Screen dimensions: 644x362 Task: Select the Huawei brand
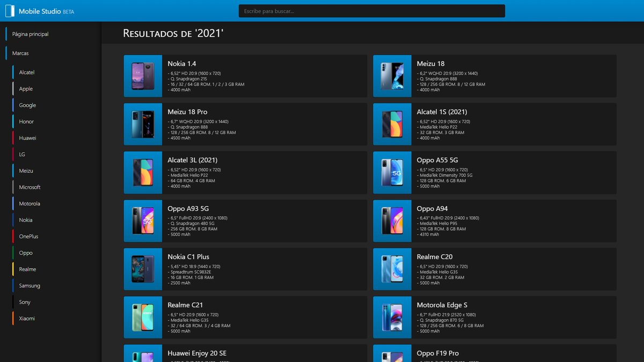point(27,138)
